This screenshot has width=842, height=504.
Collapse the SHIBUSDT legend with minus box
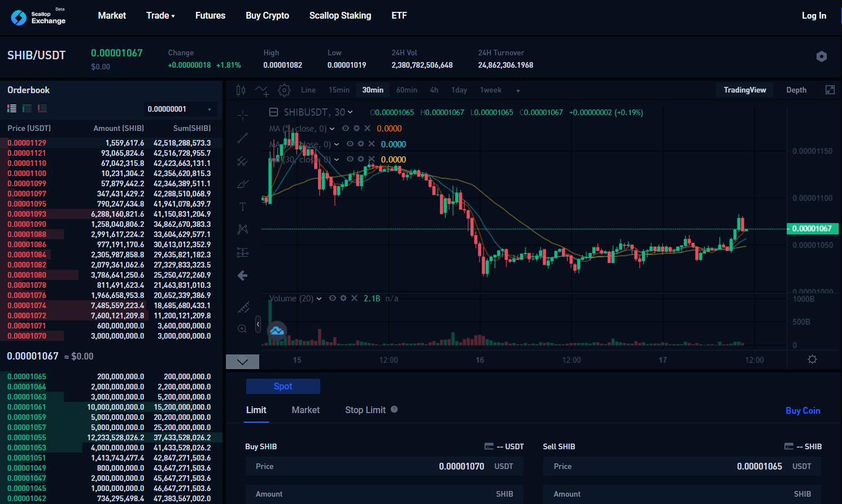coord(274,112)
